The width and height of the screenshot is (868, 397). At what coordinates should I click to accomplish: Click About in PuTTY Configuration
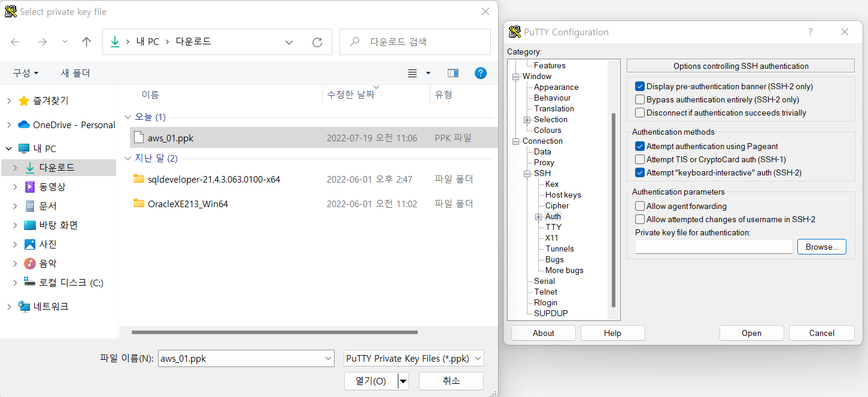pyautogui.click(x=544, y=333)
